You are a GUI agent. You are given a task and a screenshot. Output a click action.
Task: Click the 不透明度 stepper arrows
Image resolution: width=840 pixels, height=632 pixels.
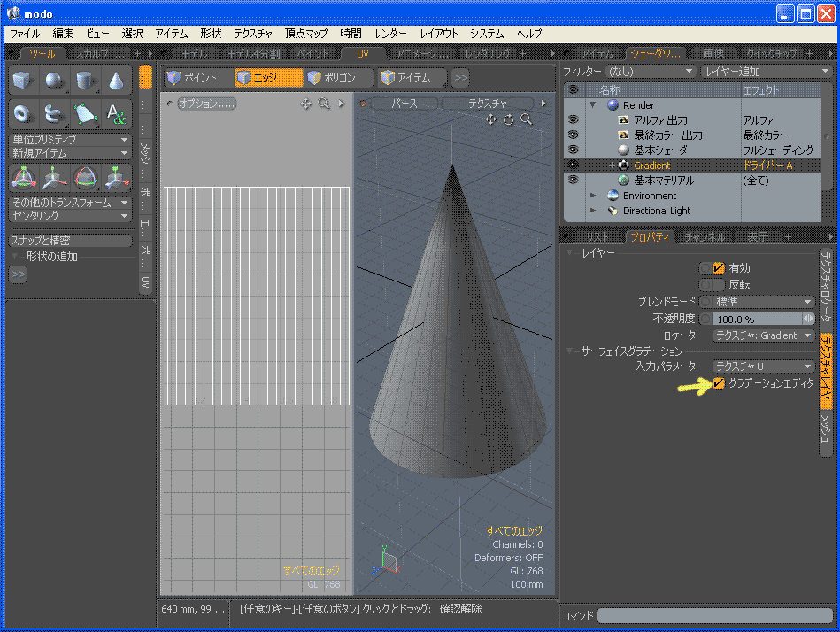pyautogui.click(x=808, y=320)
